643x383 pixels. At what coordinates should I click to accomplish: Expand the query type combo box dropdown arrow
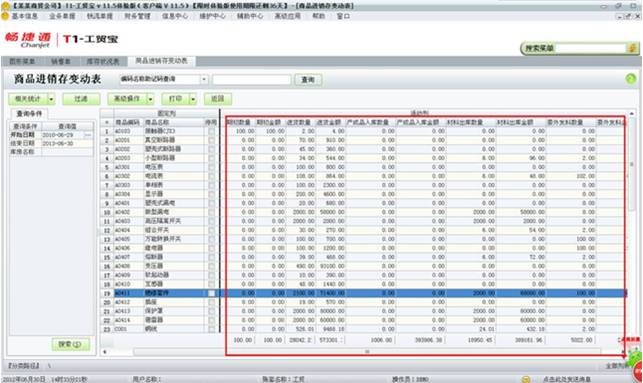tap(204, 79)
